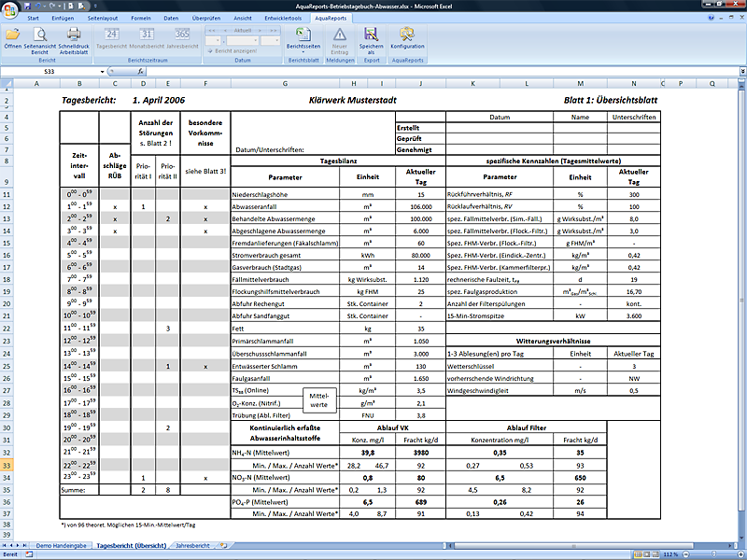Click the Aktuell date button
The width and height of the screenshot is (747, 560).
pos(243,31)
